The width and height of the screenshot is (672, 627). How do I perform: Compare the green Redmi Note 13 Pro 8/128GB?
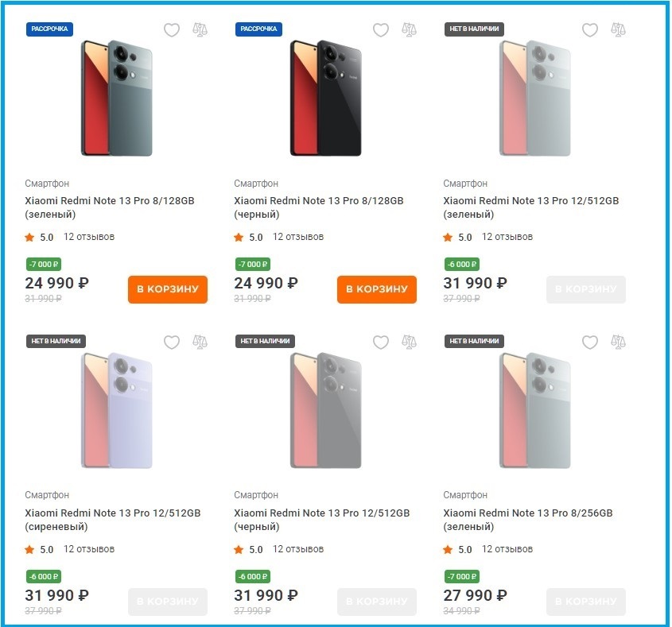tap(200, 30)
